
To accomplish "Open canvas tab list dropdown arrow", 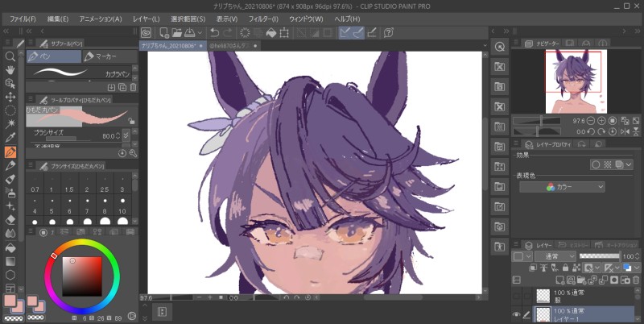I will pos(485,46).
